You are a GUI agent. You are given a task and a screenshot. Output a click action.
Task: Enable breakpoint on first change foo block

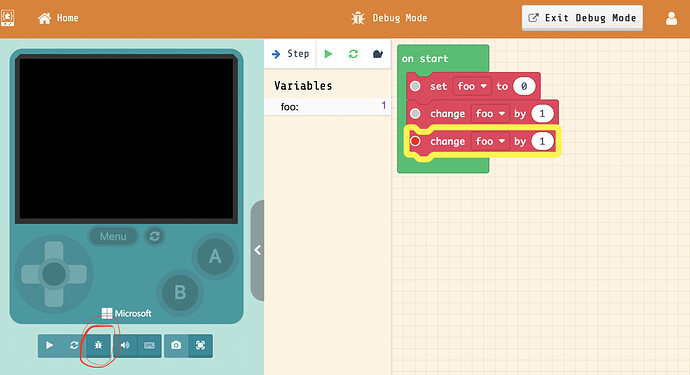415,114
